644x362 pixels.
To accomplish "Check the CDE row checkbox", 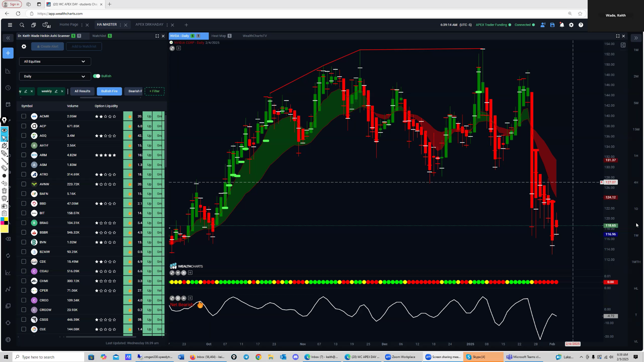I will pyautogui.click(x=23, y=261).
